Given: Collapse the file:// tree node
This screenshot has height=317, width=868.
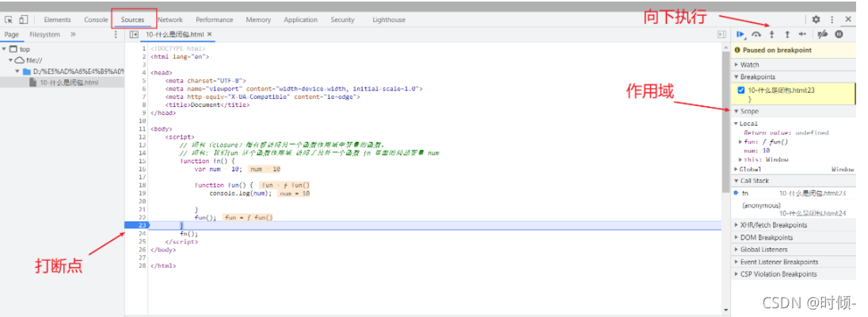Looking at the screenshot, I should tap(10, 60).
